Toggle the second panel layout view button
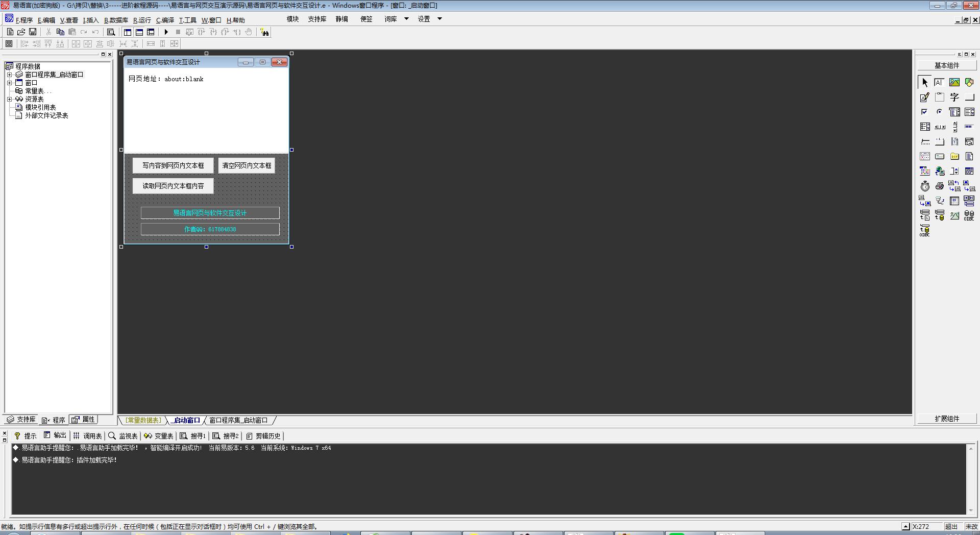Screen dimensions: 980x535 (x=139, y=32)
